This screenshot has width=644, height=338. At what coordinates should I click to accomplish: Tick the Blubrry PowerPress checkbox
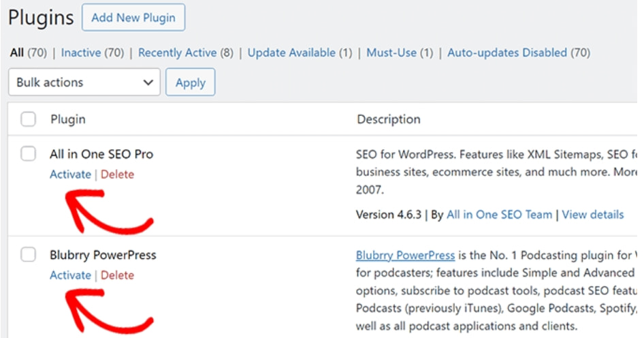tap(28, 255)
